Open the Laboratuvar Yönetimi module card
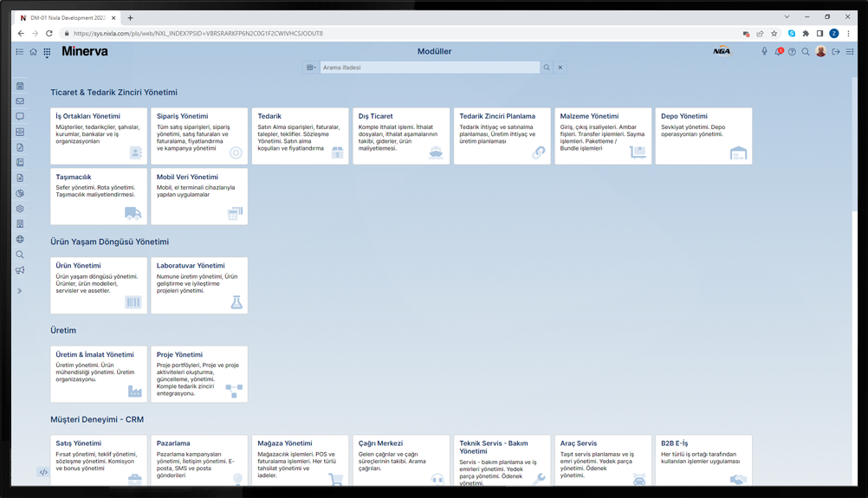868x498 pixels. pos(199,286)
